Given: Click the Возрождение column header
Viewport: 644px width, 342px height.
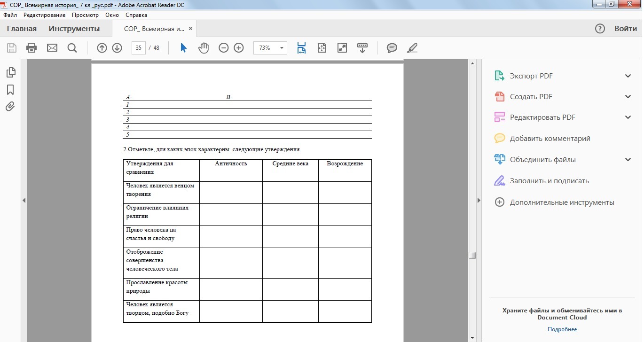Looking at the screenshot, I should tap(345, 163).
